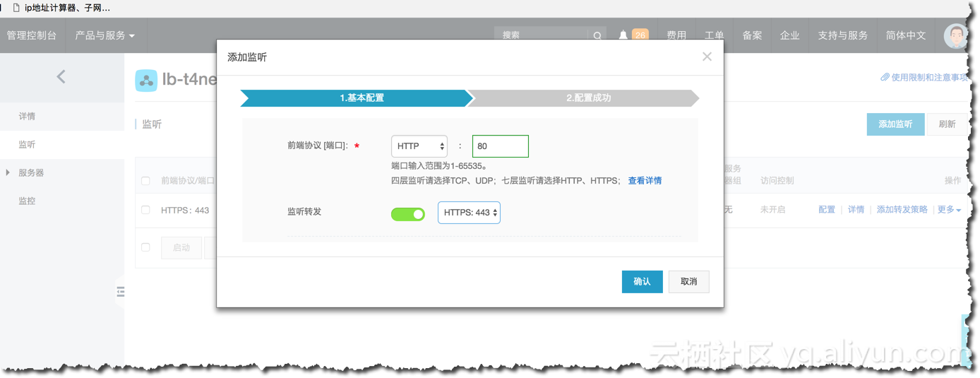This screenshot has height=378, width=980.
Task: Click the 添加监听 button
Action: 895,124
